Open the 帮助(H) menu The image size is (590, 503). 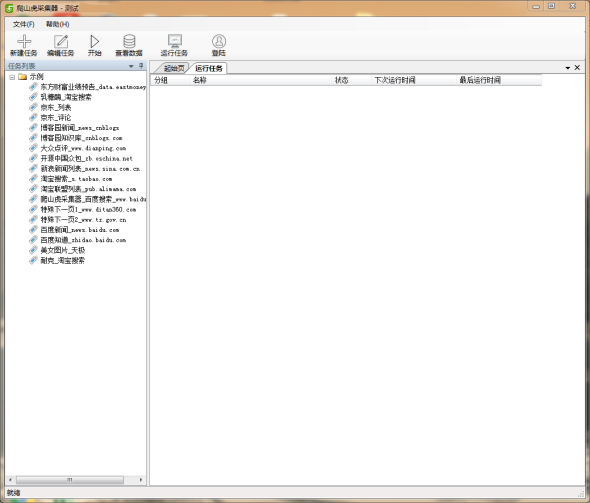pyautogui.click(x=58, y=24)
